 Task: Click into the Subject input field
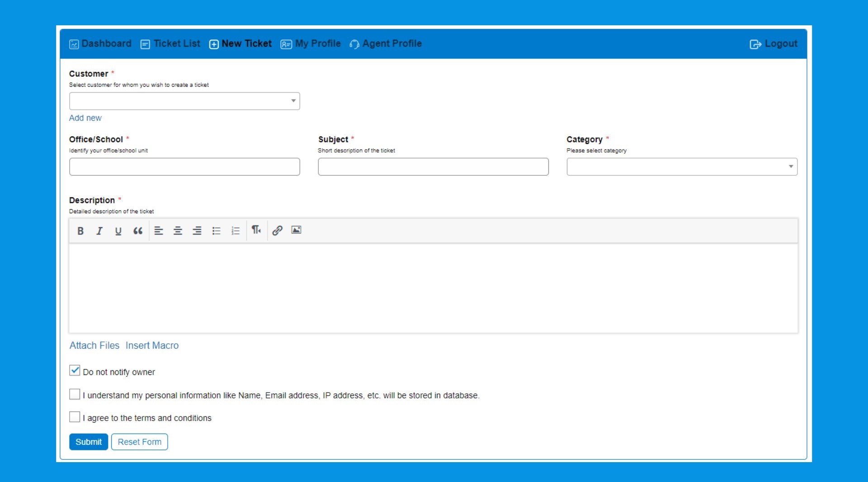coord(433,167)
